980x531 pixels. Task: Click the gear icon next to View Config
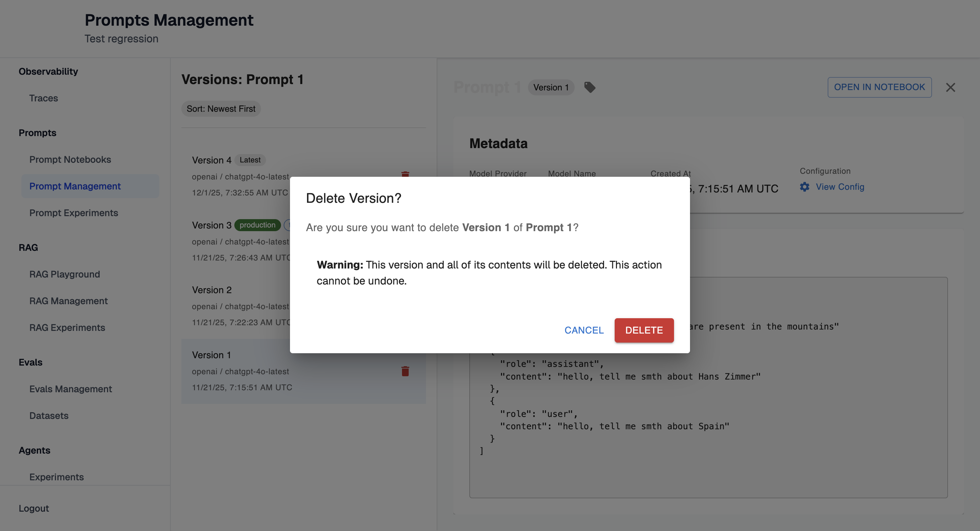point(804,187)
